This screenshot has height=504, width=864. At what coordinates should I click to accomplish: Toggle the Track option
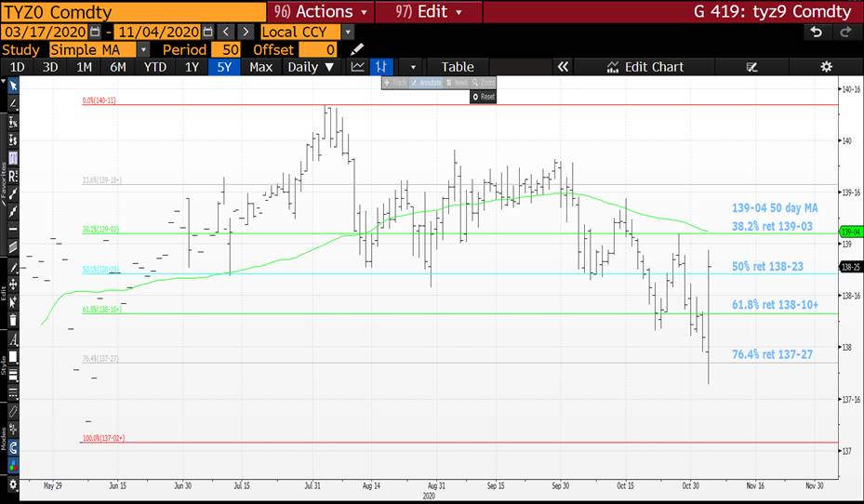click(397, 83)
